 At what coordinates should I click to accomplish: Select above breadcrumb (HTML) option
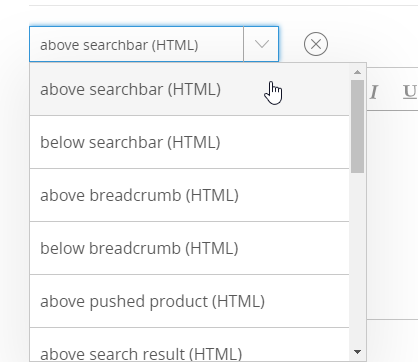(189, 195)
